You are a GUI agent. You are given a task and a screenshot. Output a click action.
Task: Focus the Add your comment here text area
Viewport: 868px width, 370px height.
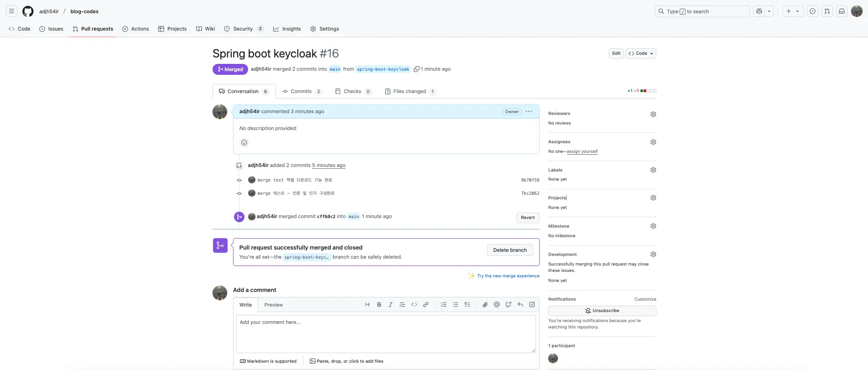tap(386, 334)
